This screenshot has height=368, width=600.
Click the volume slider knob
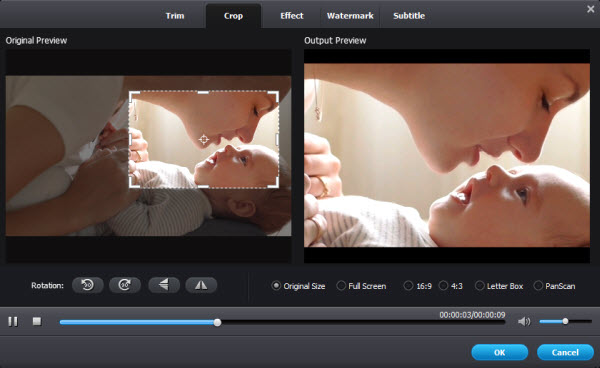click(x=565, y=321)
